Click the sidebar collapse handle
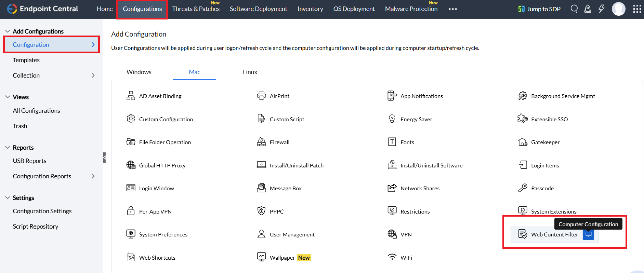Image resolution: width=644 pixels, height=273 pixels. [105, 157]
